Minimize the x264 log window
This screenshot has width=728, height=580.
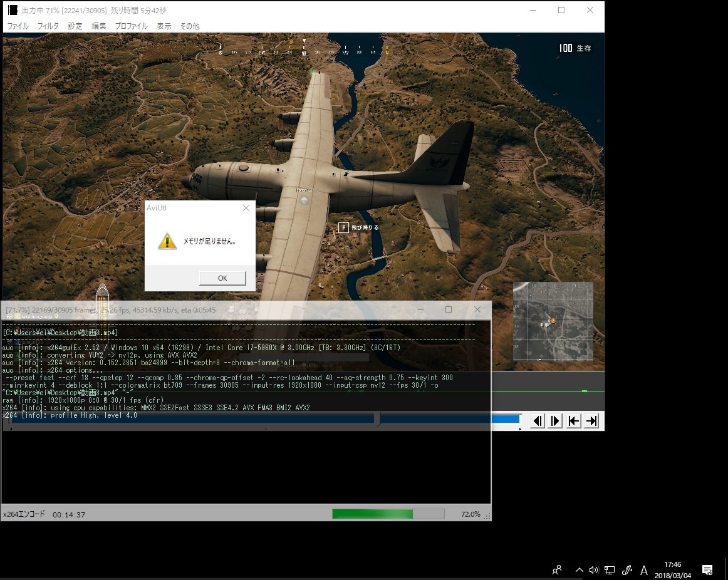click(420, 309)
